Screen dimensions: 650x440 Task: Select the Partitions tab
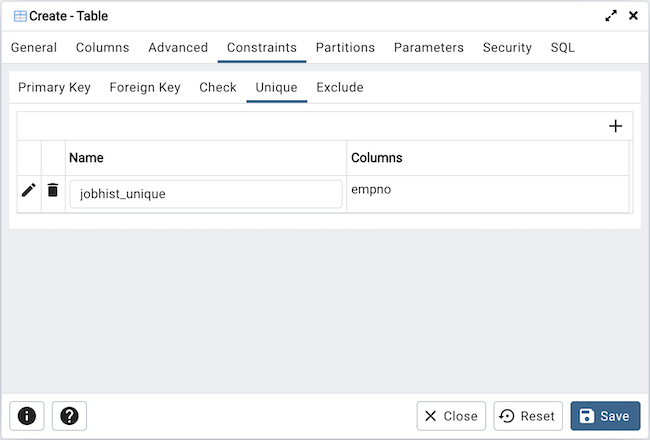point(345,47)
